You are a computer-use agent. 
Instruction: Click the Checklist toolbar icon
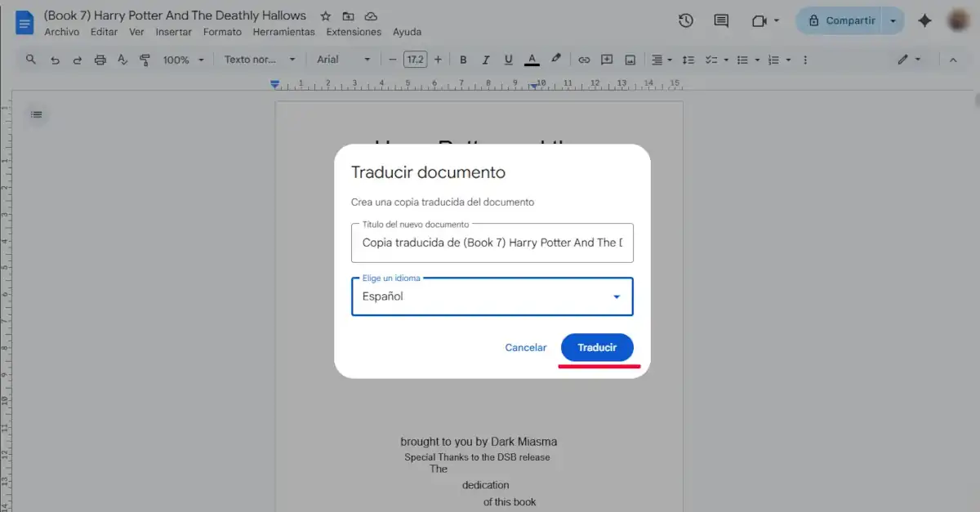711,59
